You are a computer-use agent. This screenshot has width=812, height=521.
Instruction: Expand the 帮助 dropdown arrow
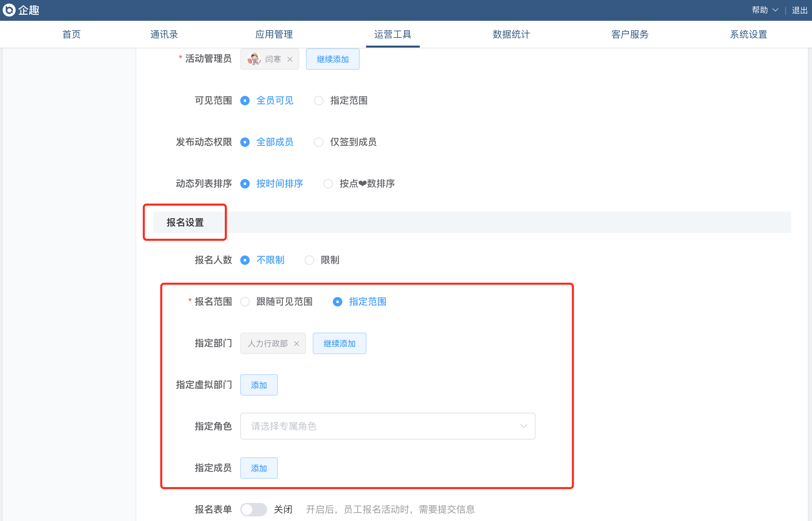point(775,10)
